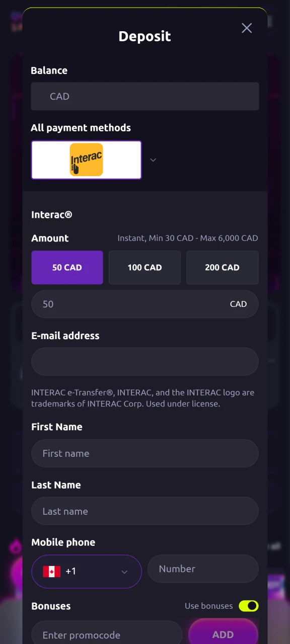Click the ADD promocode button
The image size is (290, 644).
tap(223, 634)
